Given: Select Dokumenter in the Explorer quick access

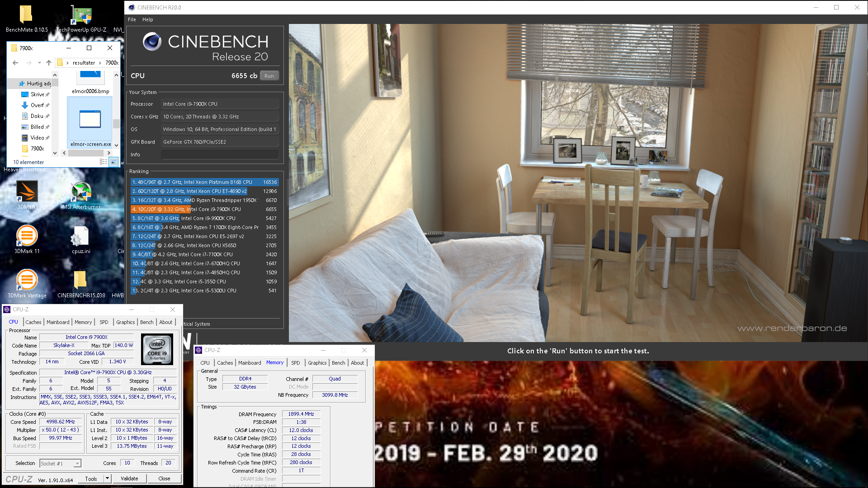Looking at the screenshot, I should (x=35, y=116).
